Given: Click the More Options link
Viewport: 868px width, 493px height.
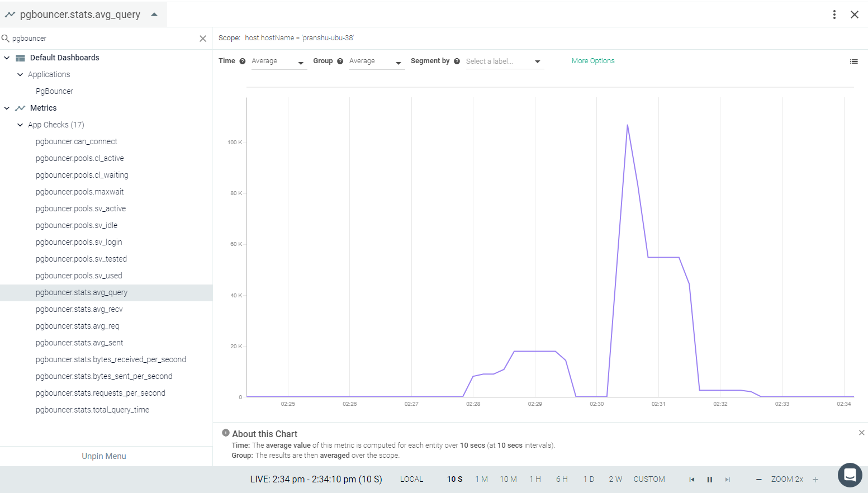Looking at the screenshot, I should click(x=593, y=61).
